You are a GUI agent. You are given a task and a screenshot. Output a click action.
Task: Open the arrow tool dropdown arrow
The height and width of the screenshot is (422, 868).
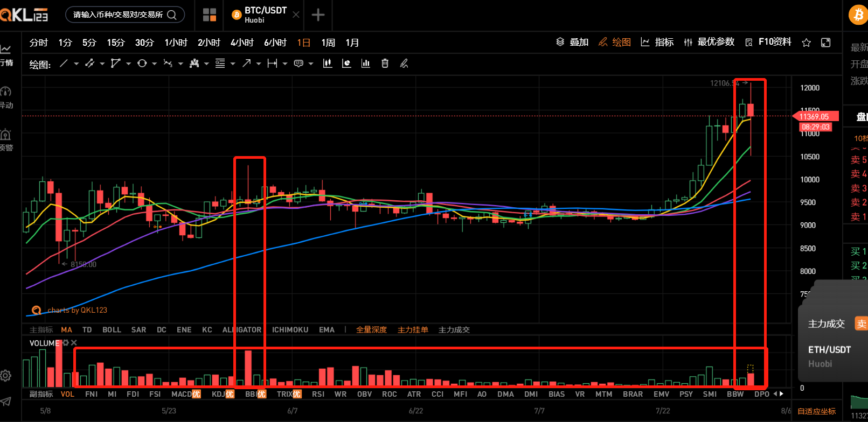[259, 64]
